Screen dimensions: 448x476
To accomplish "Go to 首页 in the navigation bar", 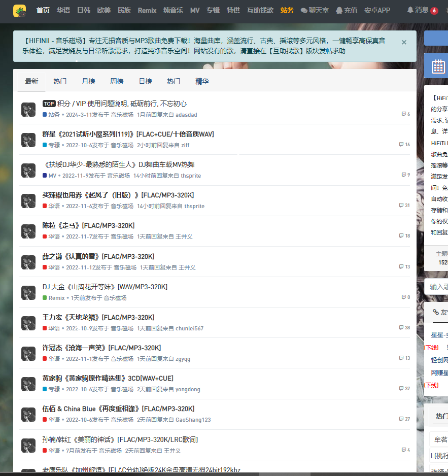I will 43,10.
